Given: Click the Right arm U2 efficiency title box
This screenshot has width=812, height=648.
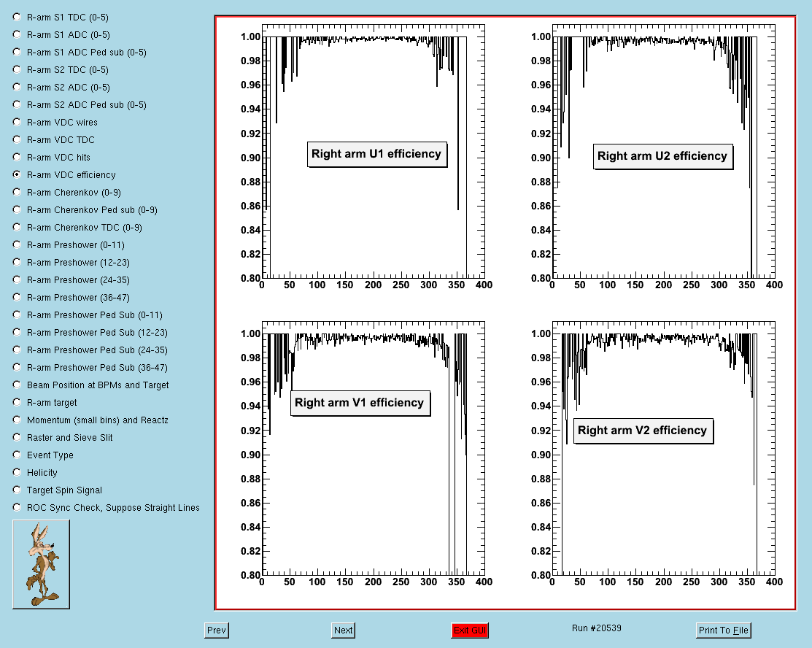Looking at the screenshot, I should [x=663, y=156].
